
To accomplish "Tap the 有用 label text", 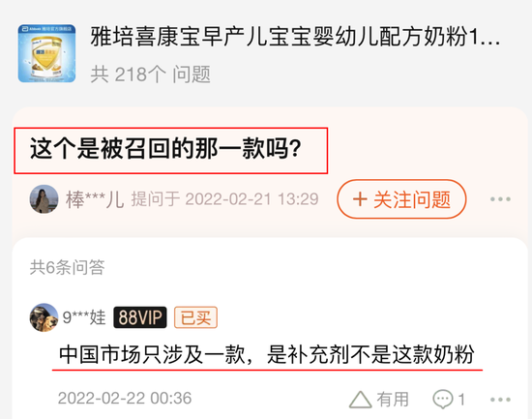I will [x=393, y=400].
